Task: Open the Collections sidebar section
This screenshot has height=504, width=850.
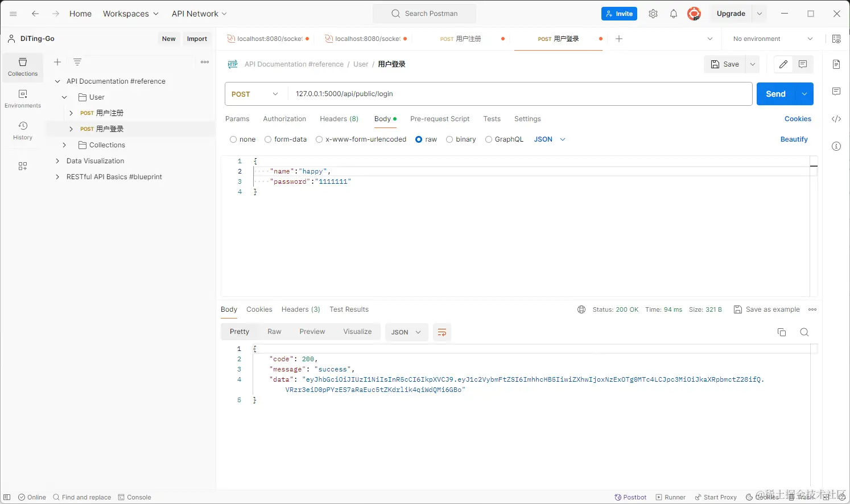Action: (x=23, y=67)
